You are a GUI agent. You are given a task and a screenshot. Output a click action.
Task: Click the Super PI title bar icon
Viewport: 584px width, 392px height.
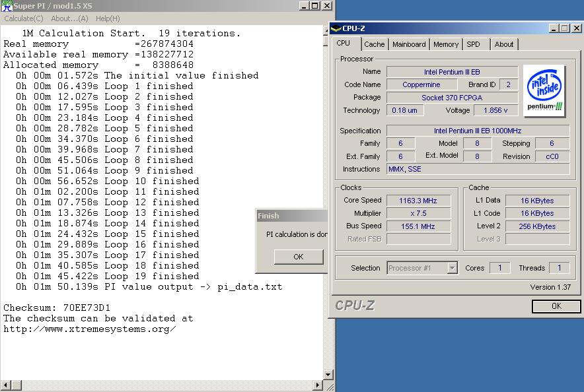(7, 5)
